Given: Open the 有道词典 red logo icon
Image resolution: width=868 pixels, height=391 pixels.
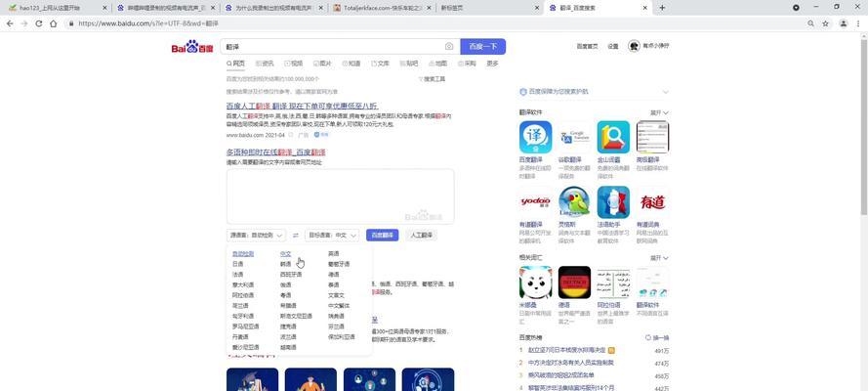Looking at the screenshot, I should pos(652,202).
